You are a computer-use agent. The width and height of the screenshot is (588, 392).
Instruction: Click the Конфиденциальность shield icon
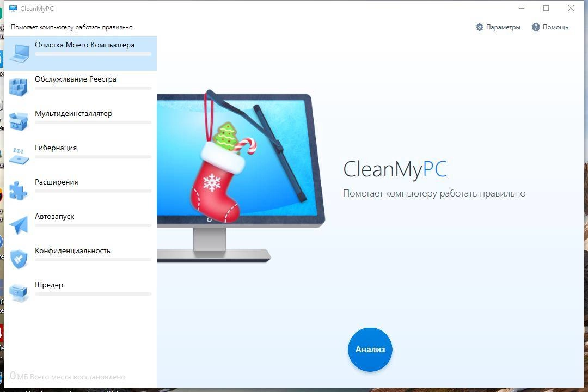pyautogui.click(x=19, y=259)
